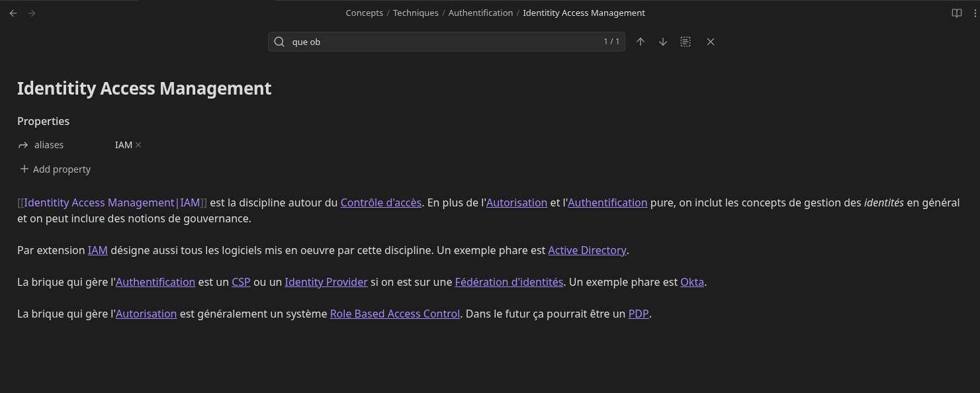Image resolution: width=980 pixels, height=393 pixels.
Task: Click the aliases property icon
Action: (x=23, y=145)
